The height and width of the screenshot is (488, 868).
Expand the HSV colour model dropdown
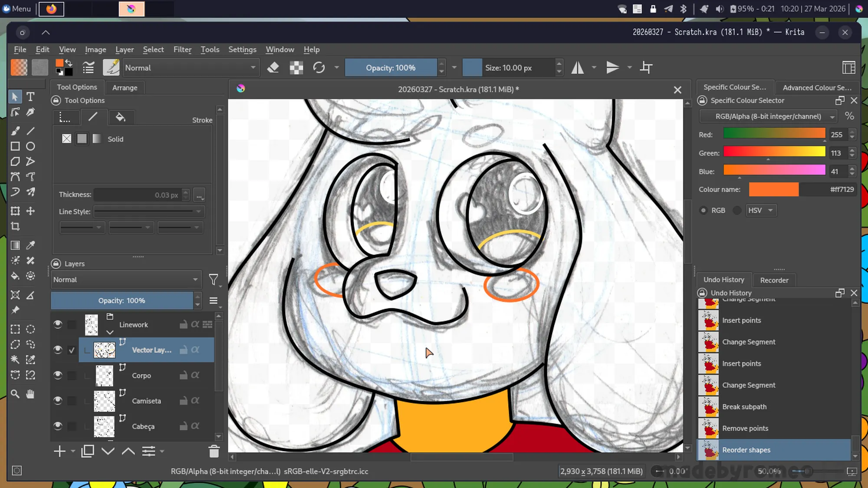[761, 210]
